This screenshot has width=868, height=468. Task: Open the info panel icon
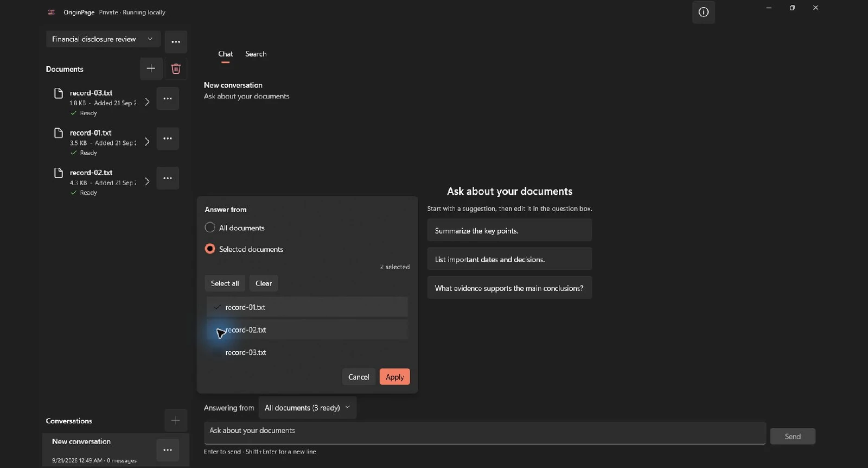703,12
